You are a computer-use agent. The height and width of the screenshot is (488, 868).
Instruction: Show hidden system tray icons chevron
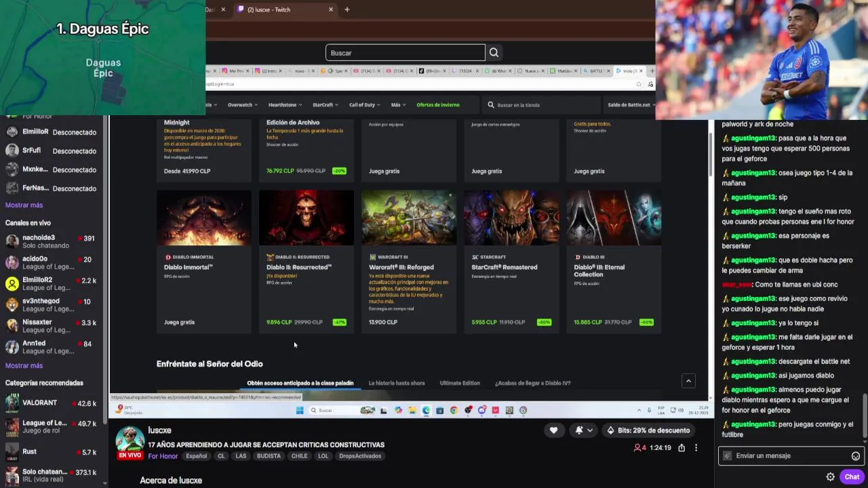(639, 410)
